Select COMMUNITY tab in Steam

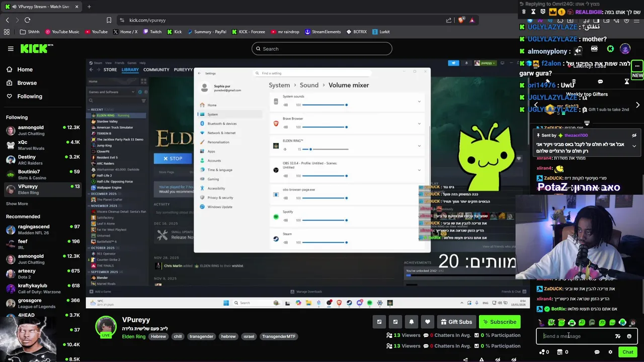[156, 69]
